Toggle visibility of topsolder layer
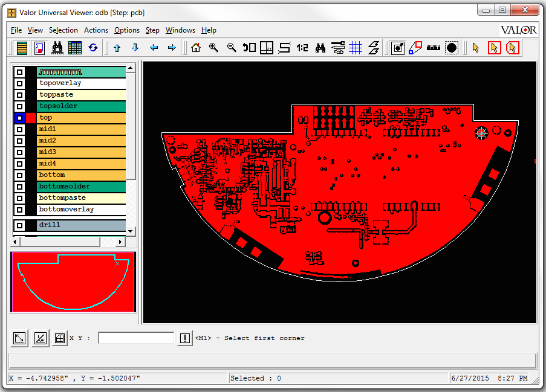 (19, 106)
